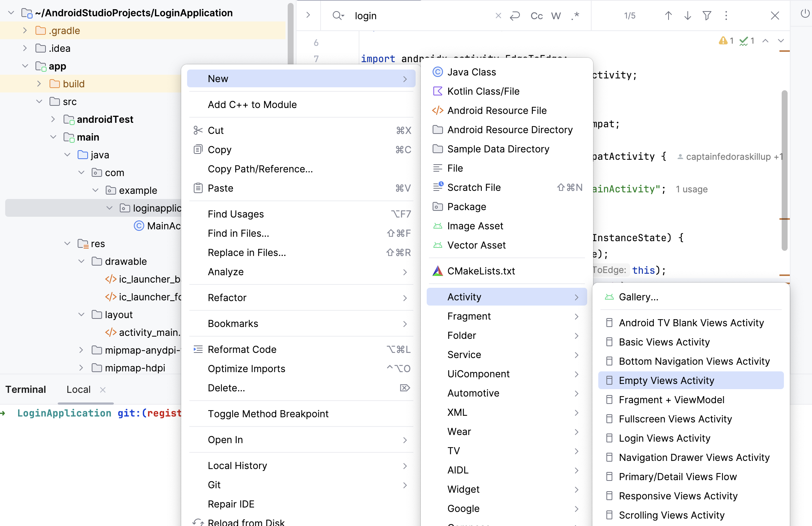Click the warning indicator in editor

coord(726,41)
